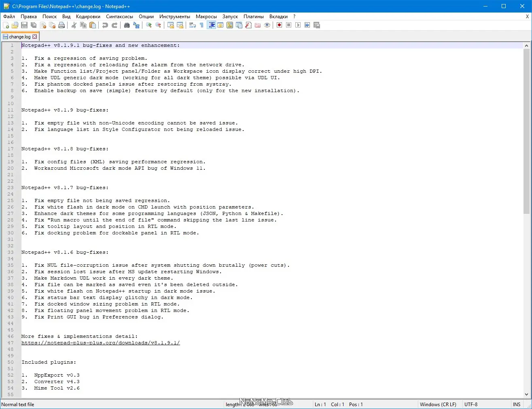Click the text "Included plugins:"
Screen dimensions: 532x409
click(49, 362)
